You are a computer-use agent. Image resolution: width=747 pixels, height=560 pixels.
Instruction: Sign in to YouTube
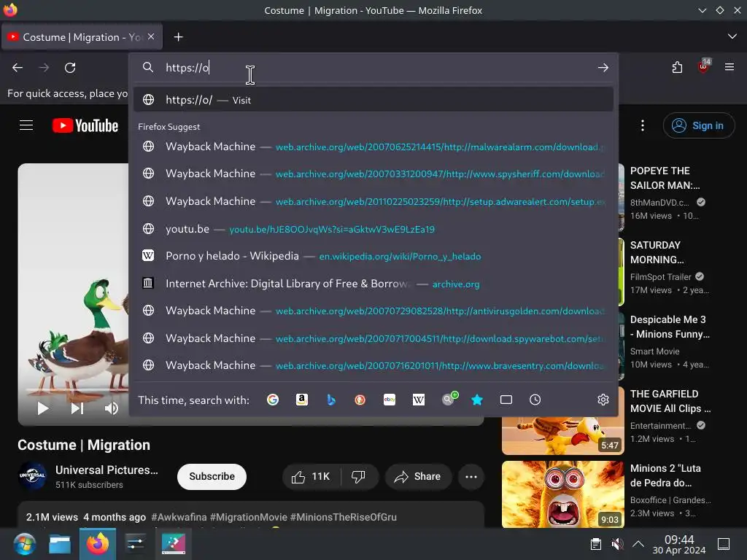[x=699, y=125]
